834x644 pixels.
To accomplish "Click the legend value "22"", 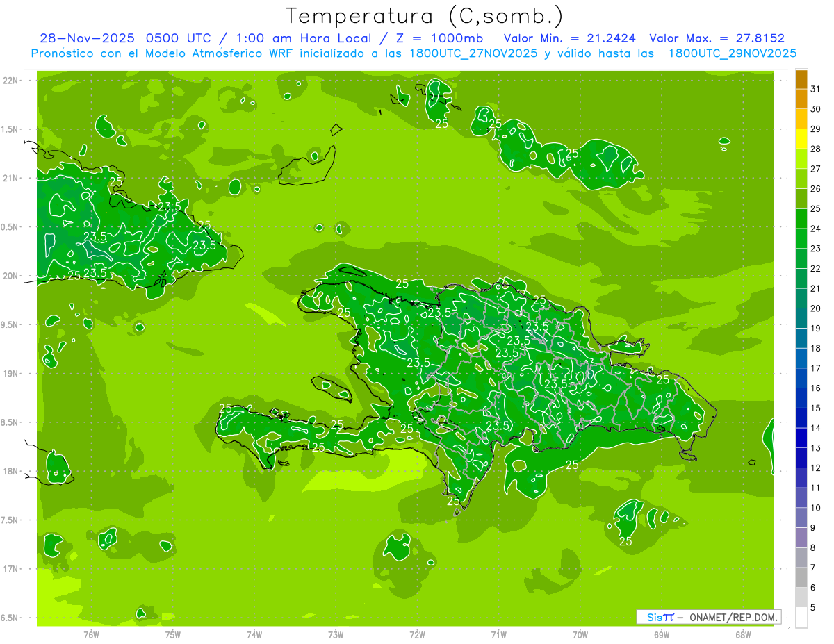I will [816, 269].
